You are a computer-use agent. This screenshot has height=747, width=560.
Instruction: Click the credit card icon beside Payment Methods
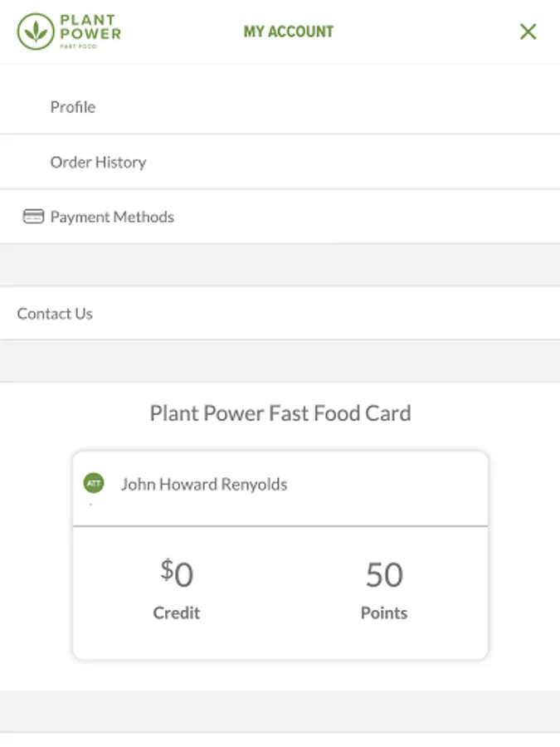tap(33, 217)
